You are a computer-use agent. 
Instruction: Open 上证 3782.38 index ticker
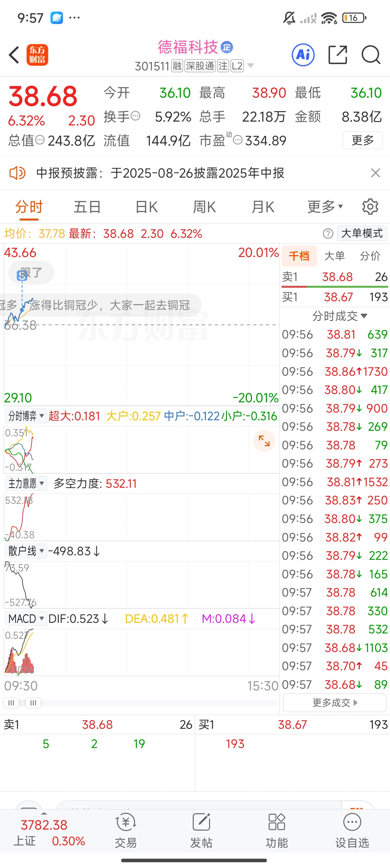click(x=49, y=833)
